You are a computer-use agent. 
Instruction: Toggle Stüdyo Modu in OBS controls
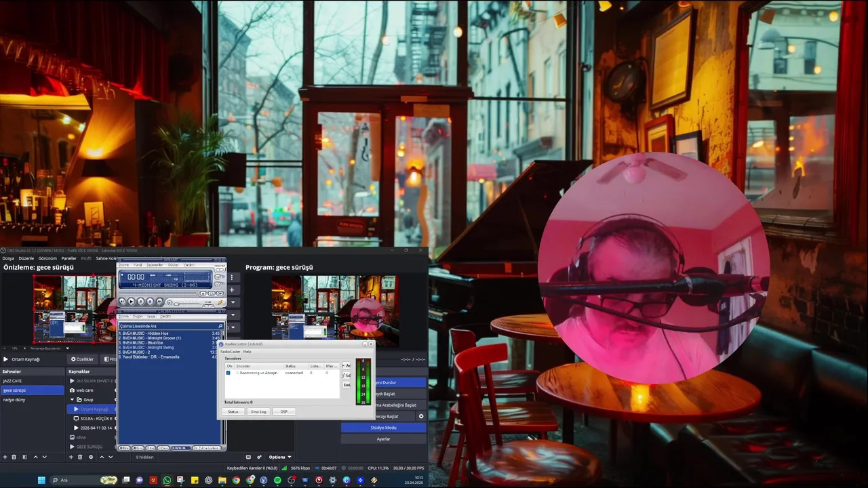click(383, 428)
